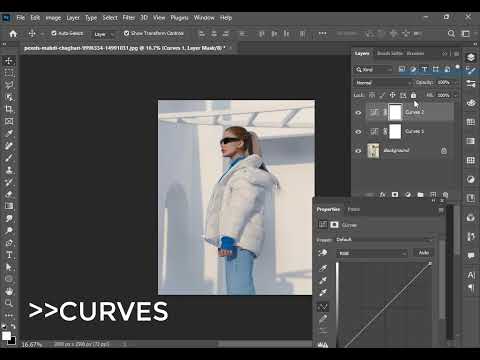480x360 pixels.
Task: Open the Window menu
Action: click(204, 18)
